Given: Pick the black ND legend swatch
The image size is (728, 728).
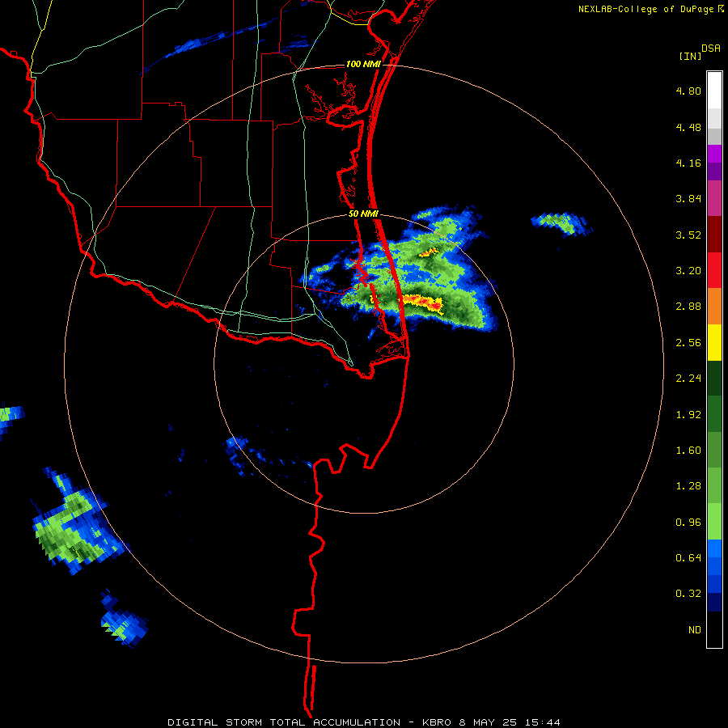Looking at the screenshot, I should [x=714, y=629].
